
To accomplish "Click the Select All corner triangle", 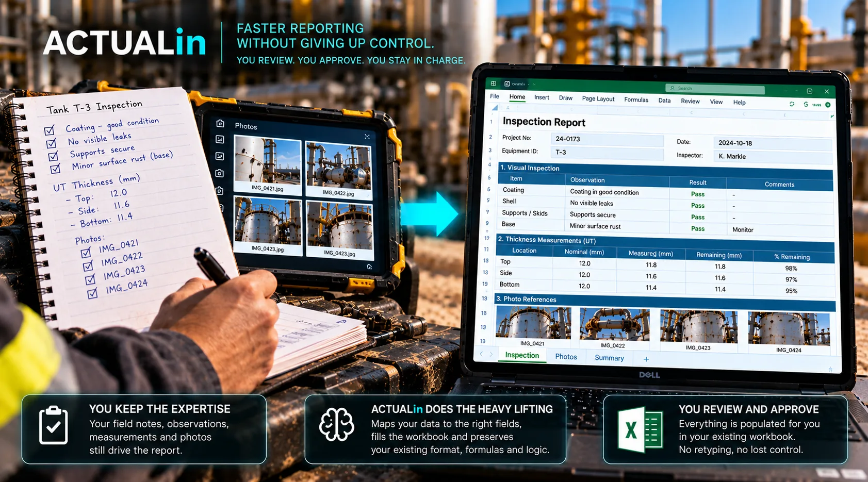I will [494, 108].
